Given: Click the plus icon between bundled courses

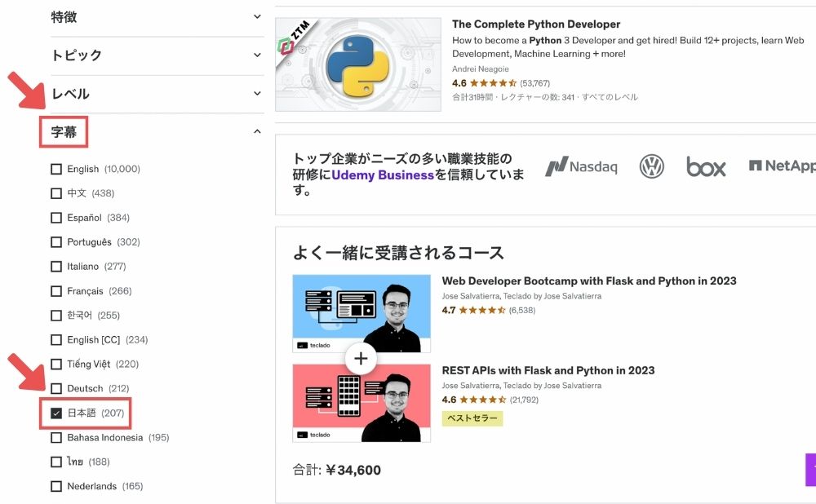Looking at the screenshot, I should 361,358.
